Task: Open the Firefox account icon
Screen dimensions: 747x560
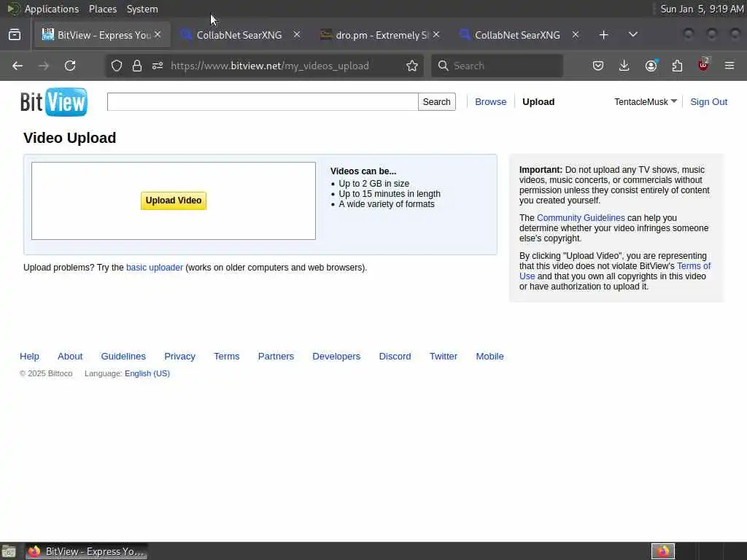Action: click(651, 66)
